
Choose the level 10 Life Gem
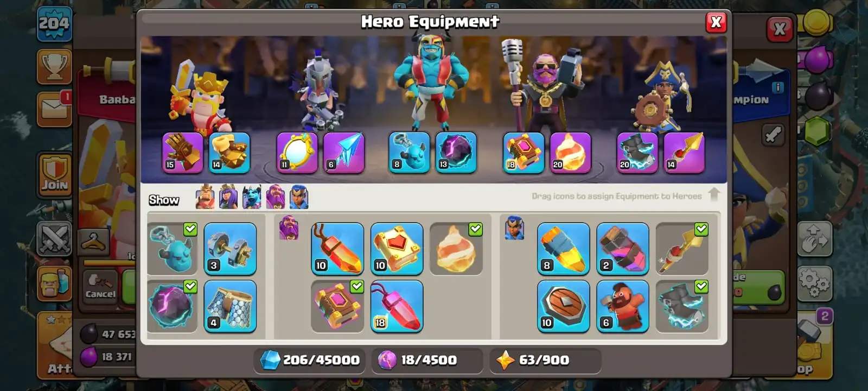coord(337,249)
